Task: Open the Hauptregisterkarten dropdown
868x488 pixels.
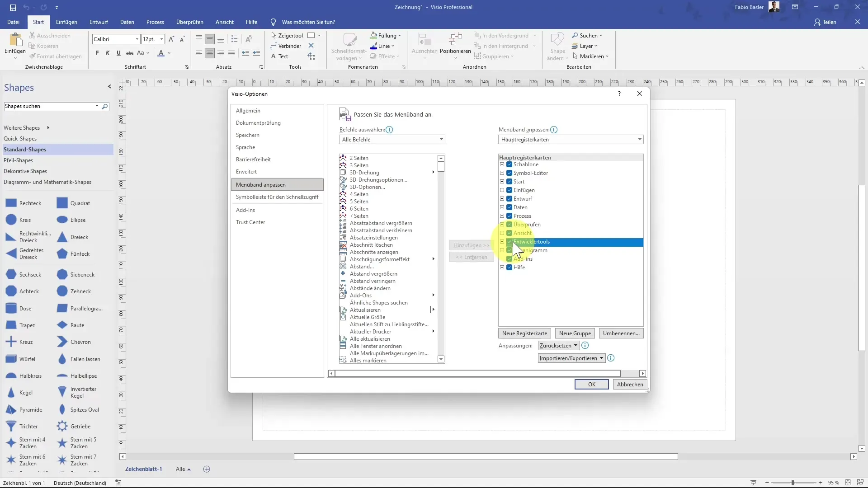Action: [571, 140]
